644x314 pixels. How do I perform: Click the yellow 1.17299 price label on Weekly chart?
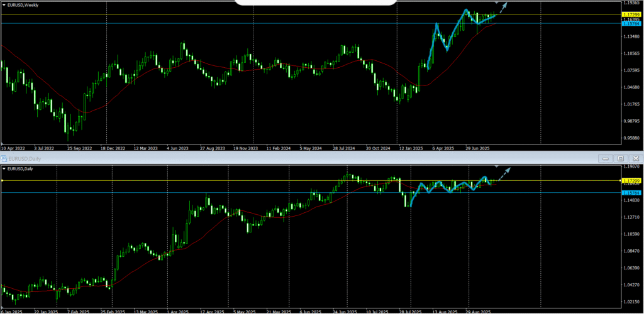(631, 14)
